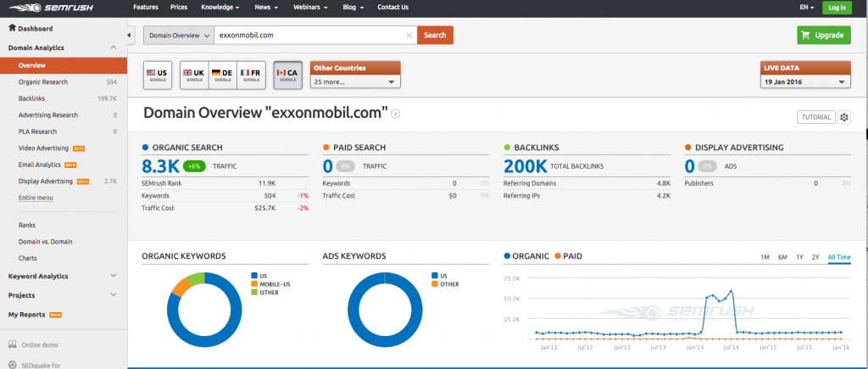Select the US Google database flag
This screenshot has width=868, height=369.
tap(157, 75)
